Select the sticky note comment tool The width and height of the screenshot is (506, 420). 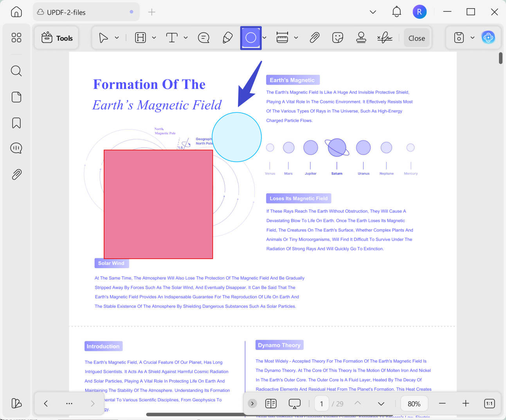click(203, 38)
